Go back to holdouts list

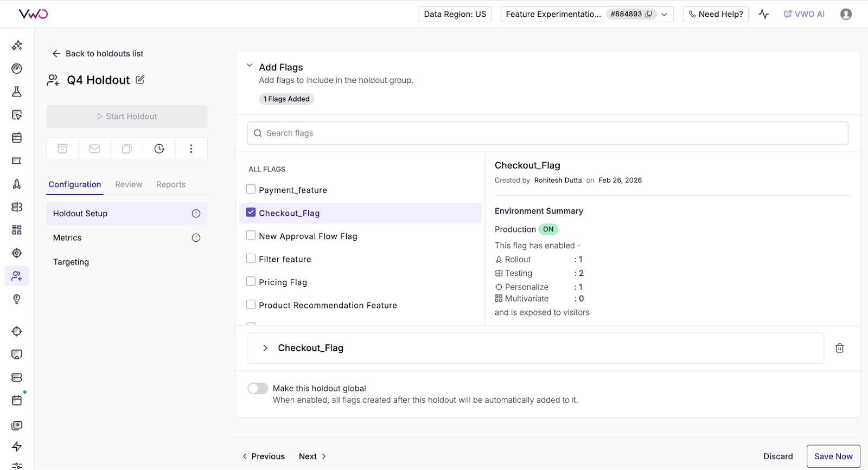(98, 54)
